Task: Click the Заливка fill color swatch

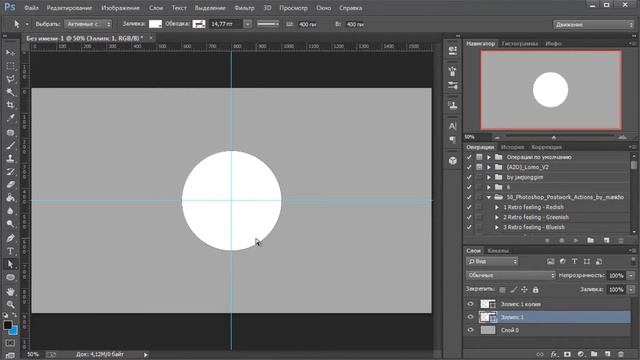Action: click(155, 24)
